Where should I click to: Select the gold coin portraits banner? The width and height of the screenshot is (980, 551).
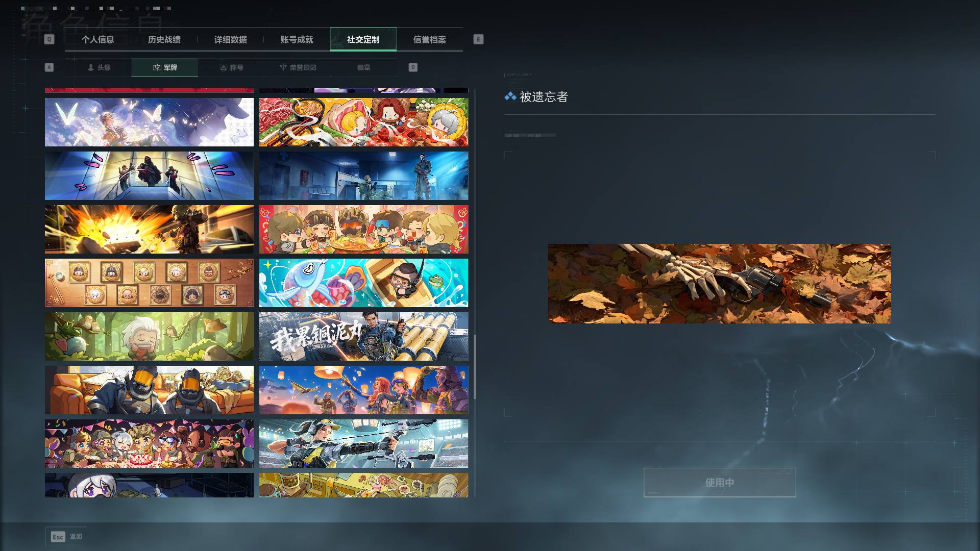click(x=149, y=283)
